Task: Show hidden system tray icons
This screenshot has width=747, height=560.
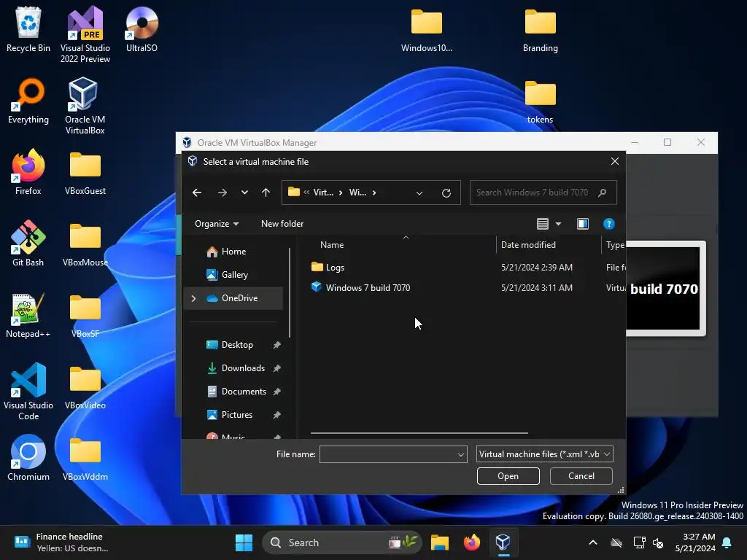Action: tap(592, 542)
